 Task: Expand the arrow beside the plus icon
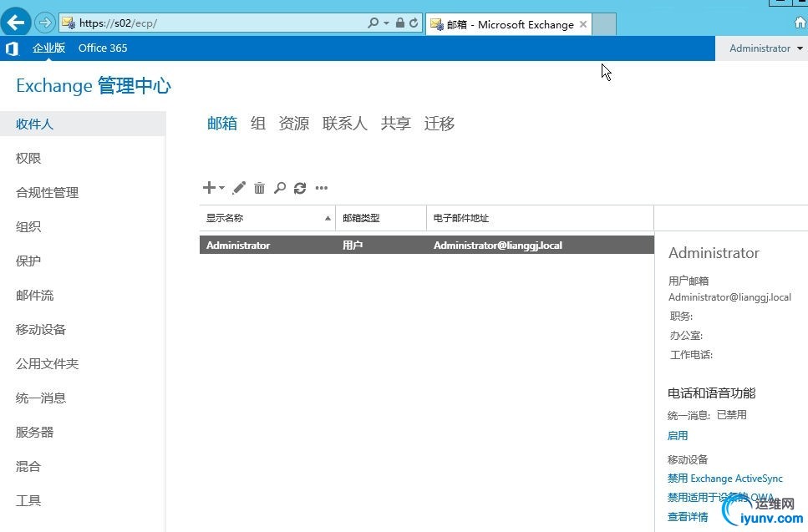pos(221,188)
